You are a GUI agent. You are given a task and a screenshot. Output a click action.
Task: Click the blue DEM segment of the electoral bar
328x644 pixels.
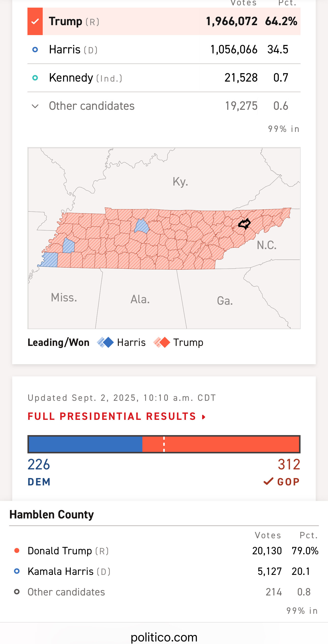click(x=85, y=444)
